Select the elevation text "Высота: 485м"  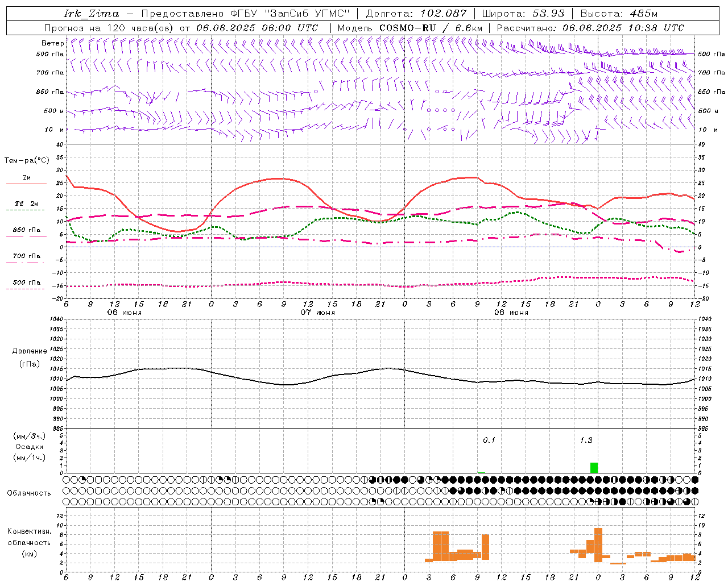tap(619, 14)
